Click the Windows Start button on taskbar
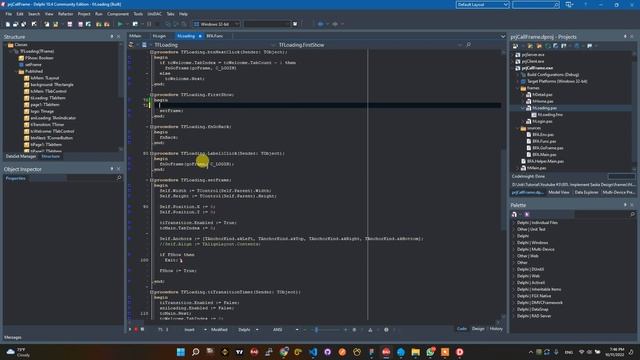Screen dimensions: 640x360 pyautogui.click(x=181, y=352)
